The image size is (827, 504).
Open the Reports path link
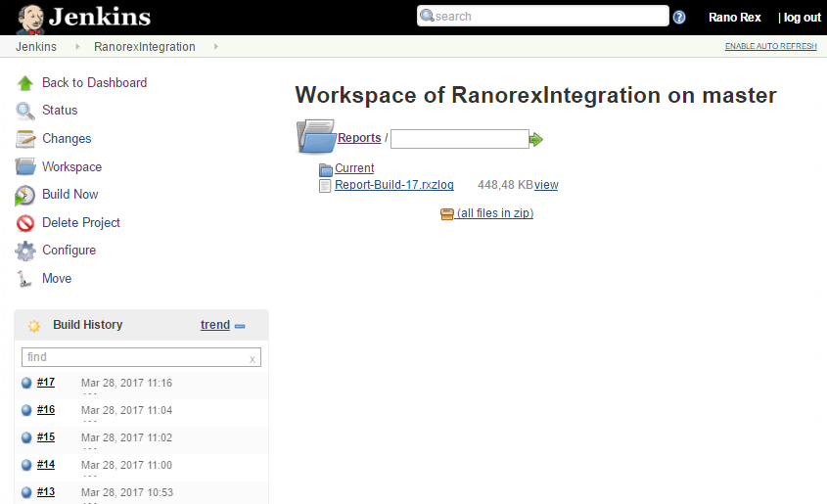click(x=359, y=138)
